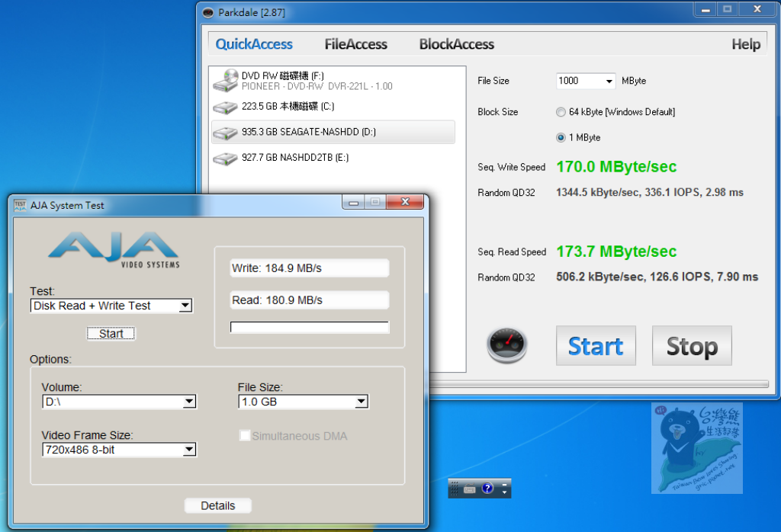Screen dimensions: 781x532
Task: Select the 935.3 GB SEAGATE-NASHDD (D:) row
Action: coord(333,133)
